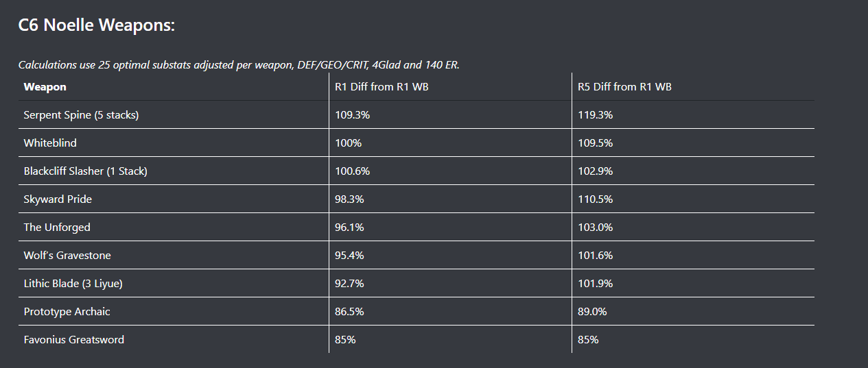The width and height of the screenshot is (868, 368).
Task: Click the Blackcliff Slasher (1 Stack) cell
Action: click(86, 171)
